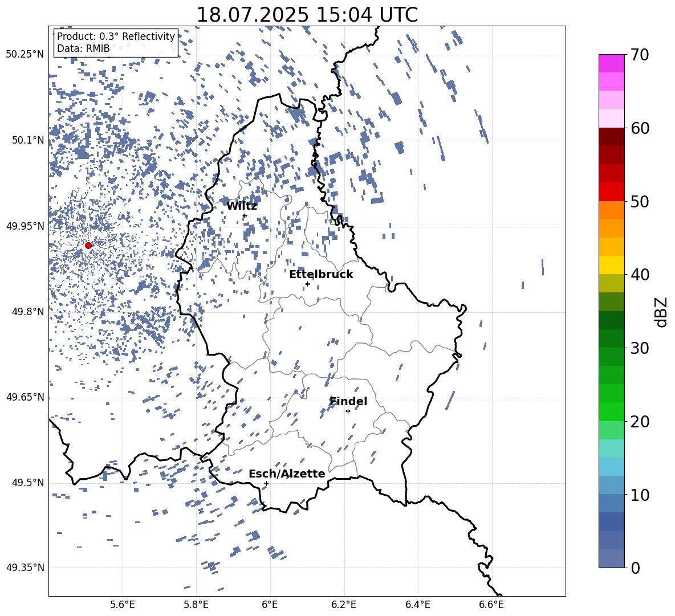This screenshot has width=675, height=616.
Task: Click the Product: 0.3° Reflectivity text
Action: pos(116,36)
